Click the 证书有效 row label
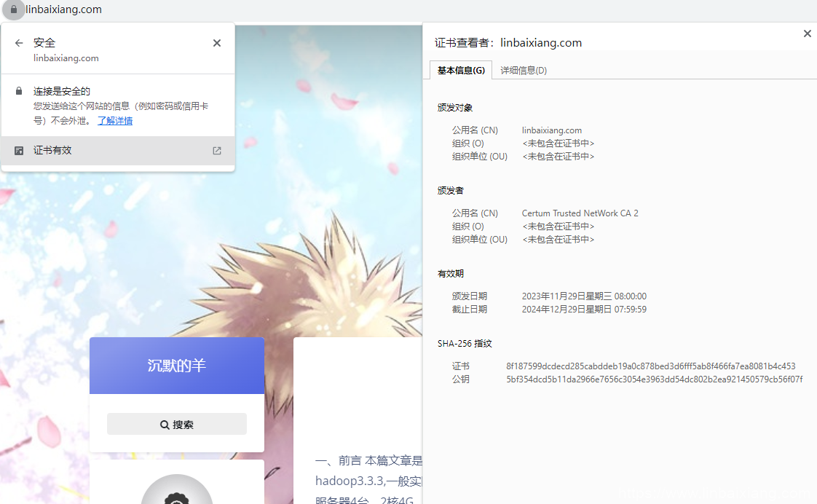This screenshot has height=504, width=817. tap(52, 151)
